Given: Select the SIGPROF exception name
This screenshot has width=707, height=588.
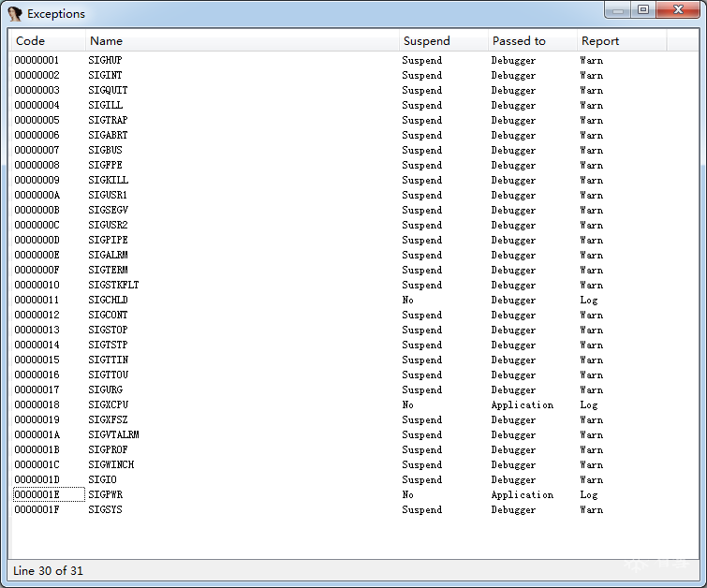Looking at the screenshot, I should pos(108,449).
